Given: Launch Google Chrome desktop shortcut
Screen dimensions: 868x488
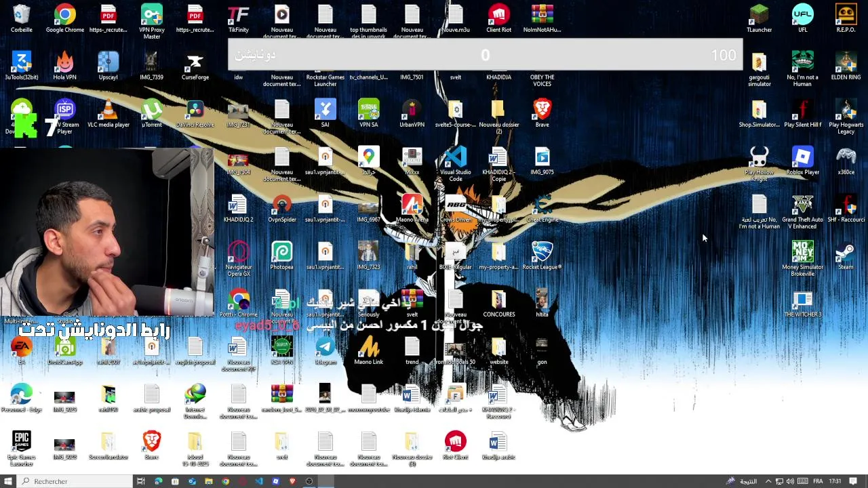Looking at the screenshot, I should tap(65, 18).
